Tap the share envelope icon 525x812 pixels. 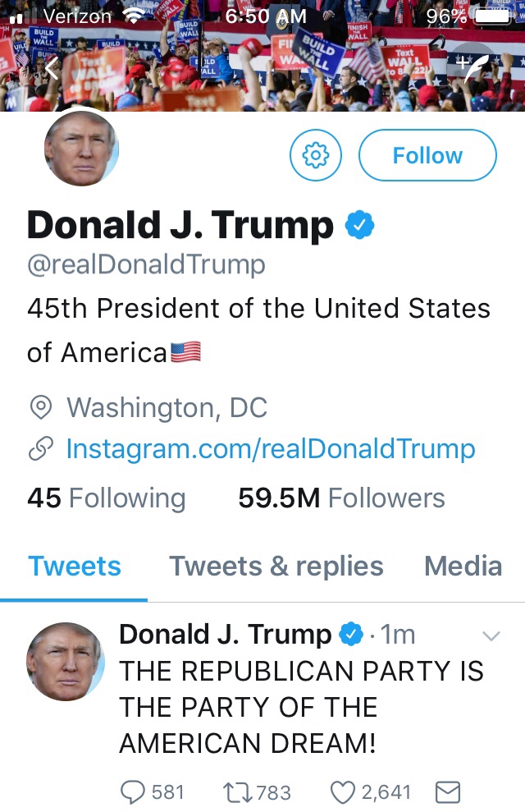click(x=447, y=791)
